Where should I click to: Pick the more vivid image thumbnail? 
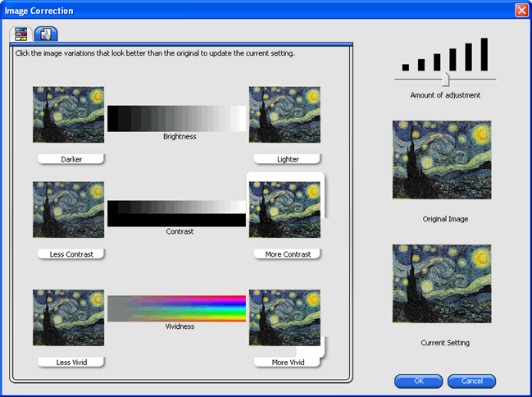(284, 317)
